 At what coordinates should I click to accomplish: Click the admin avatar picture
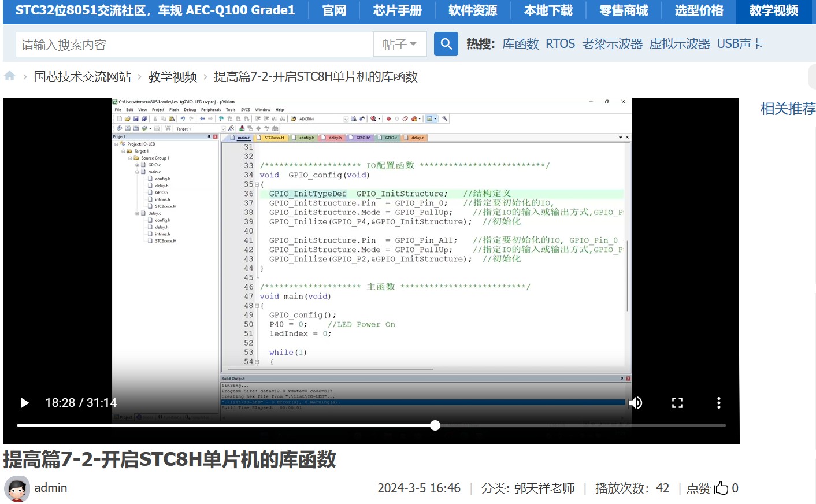(x=17, y=489)
